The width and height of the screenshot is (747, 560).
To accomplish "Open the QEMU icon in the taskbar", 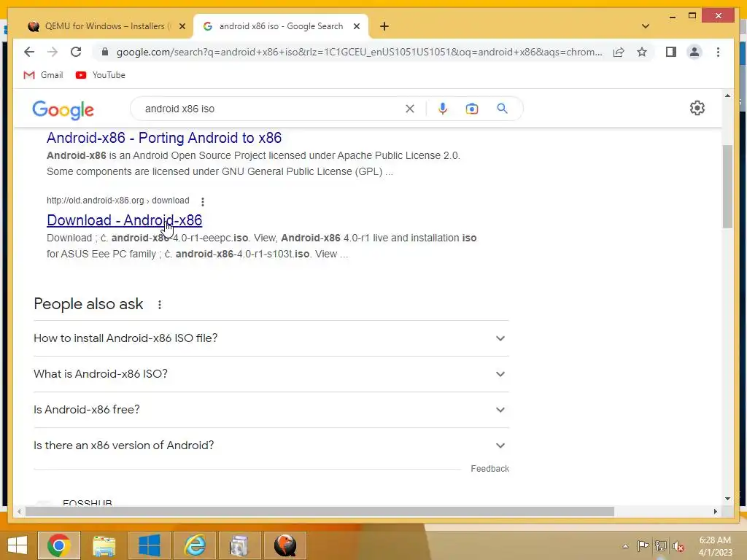I will tap(285, 545).
